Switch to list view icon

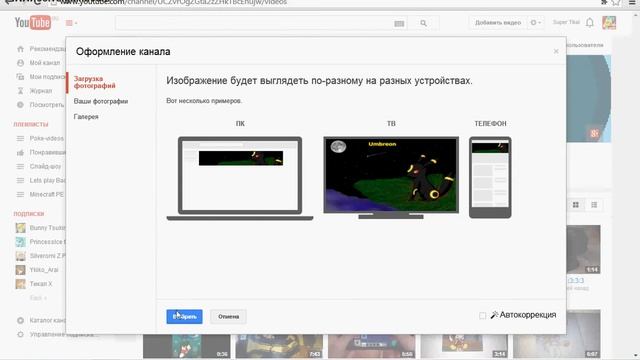coord(594,205)
